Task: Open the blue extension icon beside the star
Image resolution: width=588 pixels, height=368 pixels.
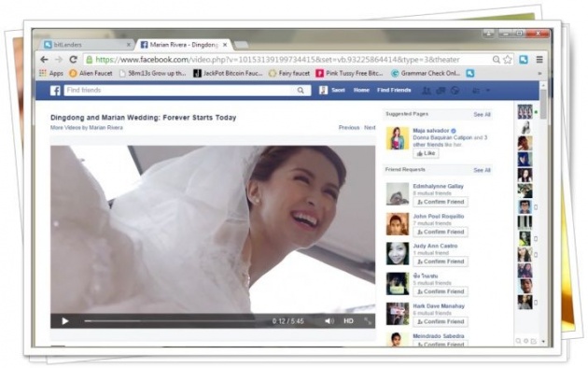Action: click(524, 60)
